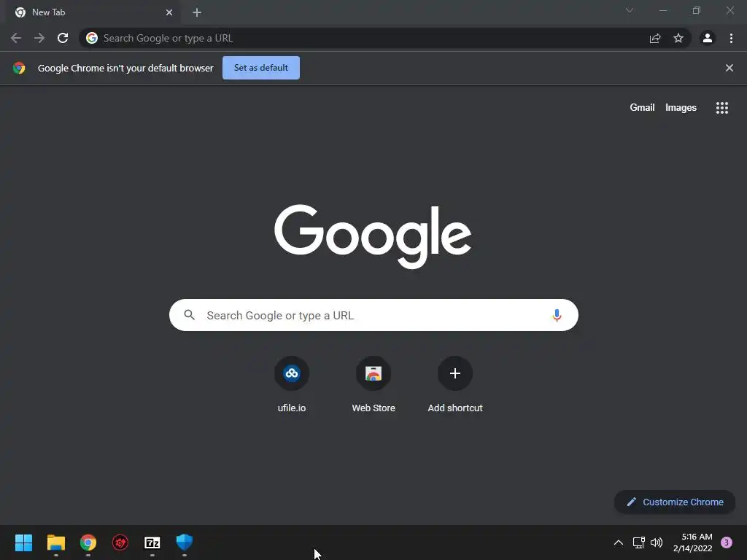Reload the current page
Screen dimensions: 747x560
coord(63,38)
